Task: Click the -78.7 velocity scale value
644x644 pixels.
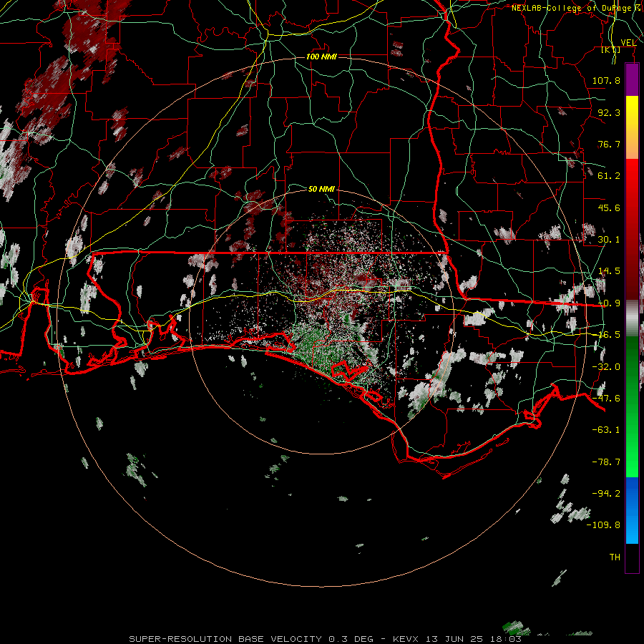Action: (x=606, y=462)
